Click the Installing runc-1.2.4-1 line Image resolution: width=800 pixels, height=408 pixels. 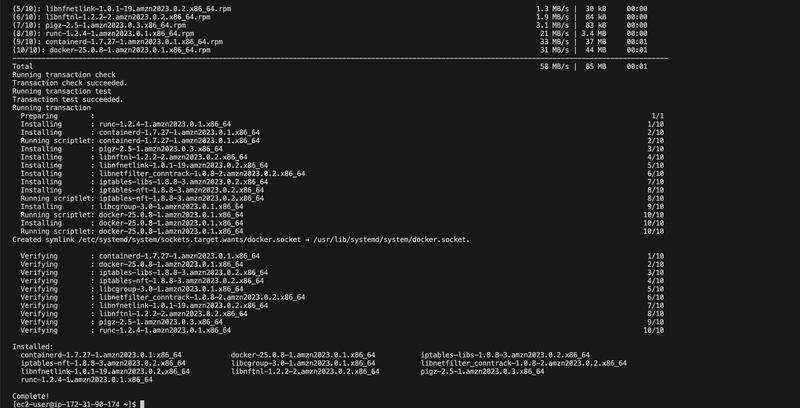tap(342, 124)
